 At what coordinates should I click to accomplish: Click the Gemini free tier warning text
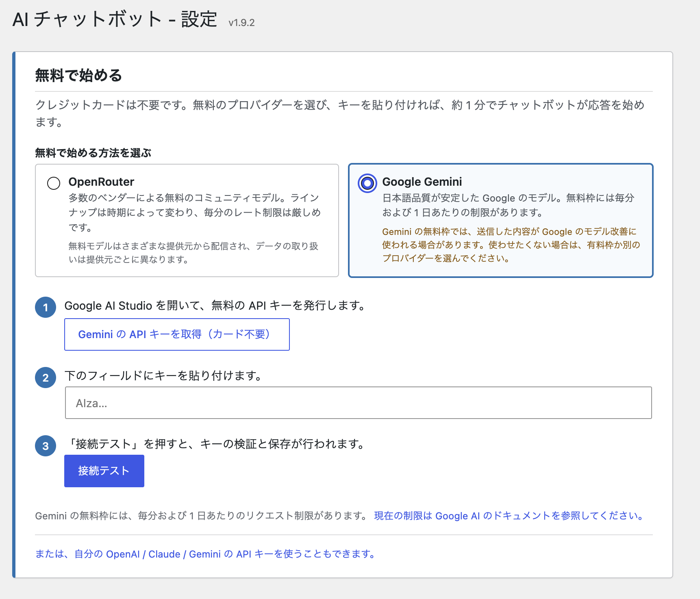pos(511,245)
